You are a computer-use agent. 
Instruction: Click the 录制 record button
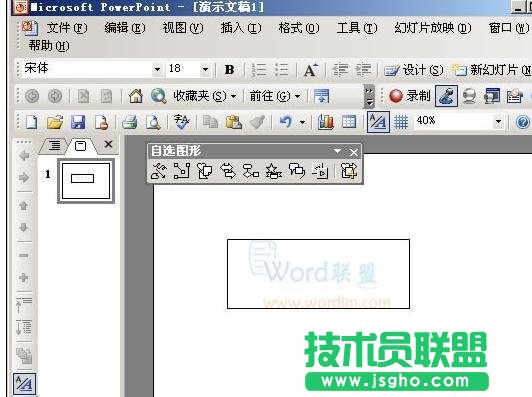pos(410,96)
